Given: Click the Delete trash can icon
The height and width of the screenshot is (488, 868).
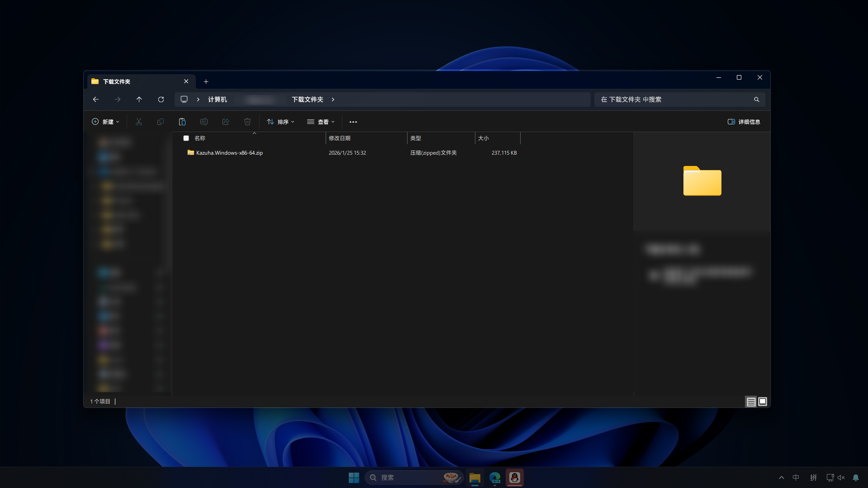Looking at the screenshot, I should pyautogui.click(x=247, y=122).
